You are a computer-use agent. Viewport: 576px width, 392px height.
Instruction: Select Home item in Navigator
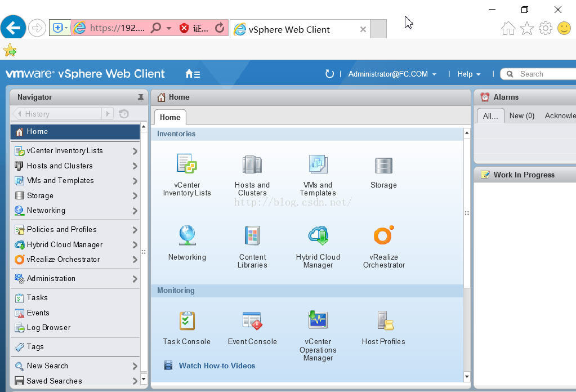pyautogui.click(x=75, y=132)
